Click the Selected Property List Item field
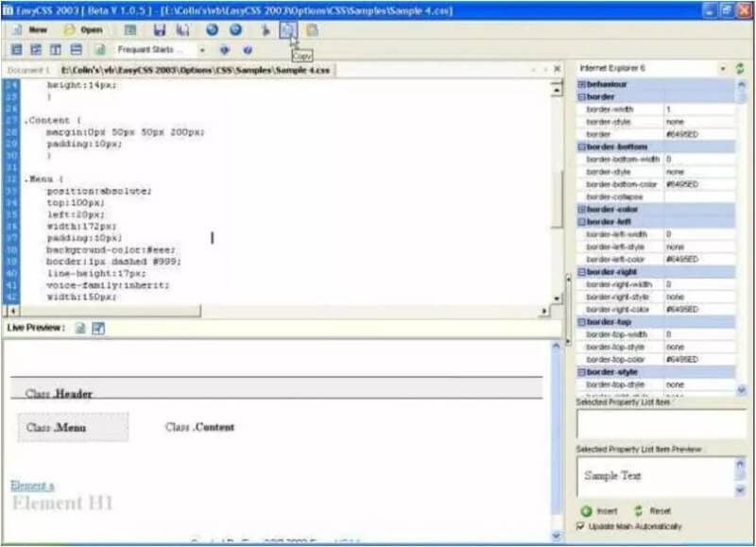Image resolution: width=756 pixels, height=547 pixels. pos(661,424)
